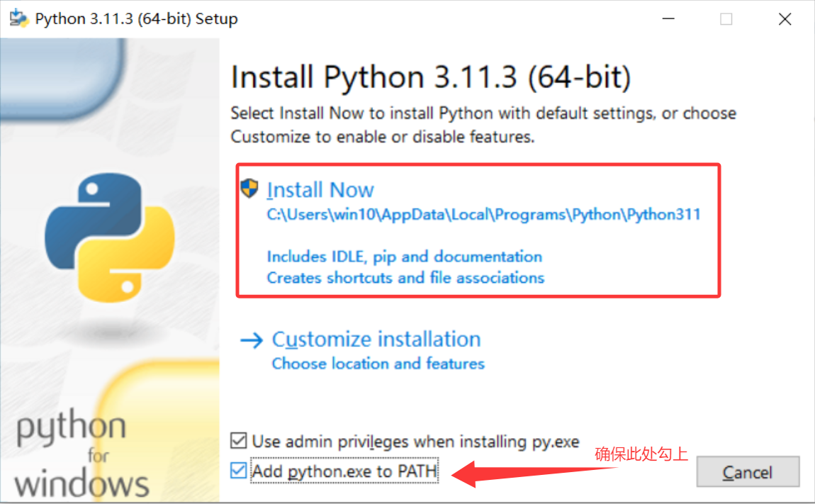
Task: Click the "Add python.exe to PATH" label text
Action: (x=344, y=471)
